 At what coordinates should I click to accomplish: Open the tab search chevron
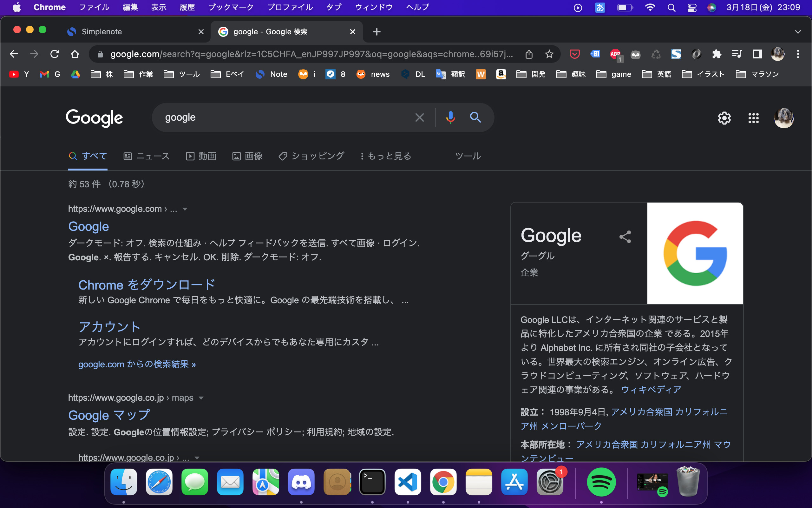pyautogui.click(x=798, y=32)
